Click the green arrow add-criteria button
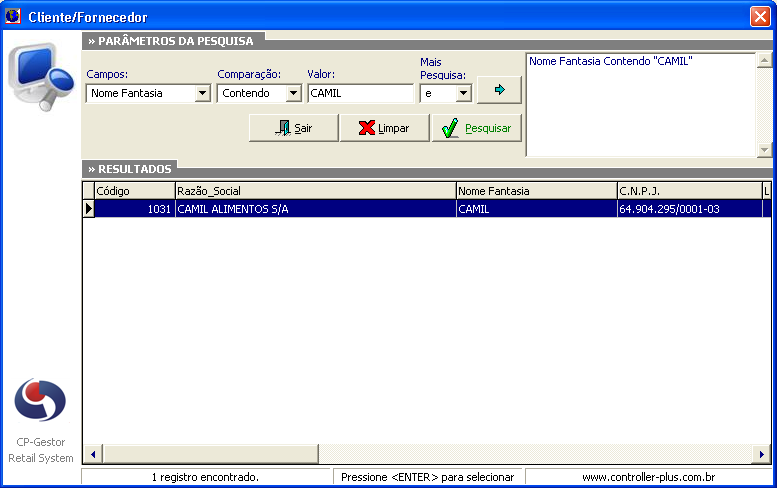The height and width of the screenshot is (488, 777). pos(499,90)
